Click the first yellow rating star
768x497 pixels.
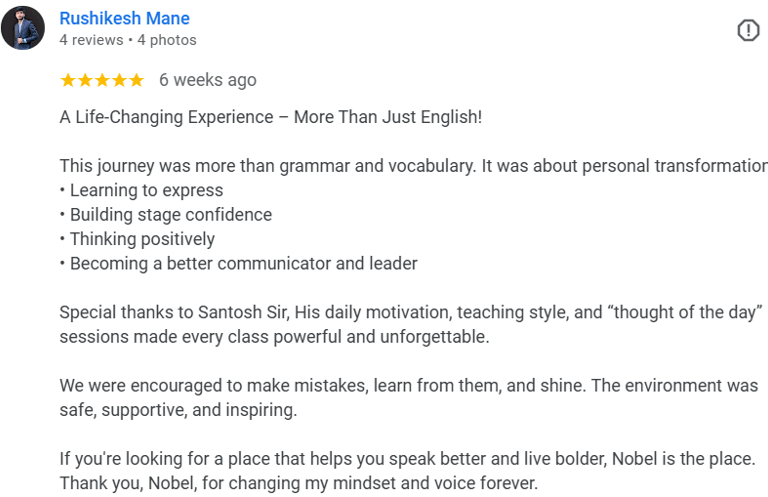pyautogui.click(x=68, y=80)
